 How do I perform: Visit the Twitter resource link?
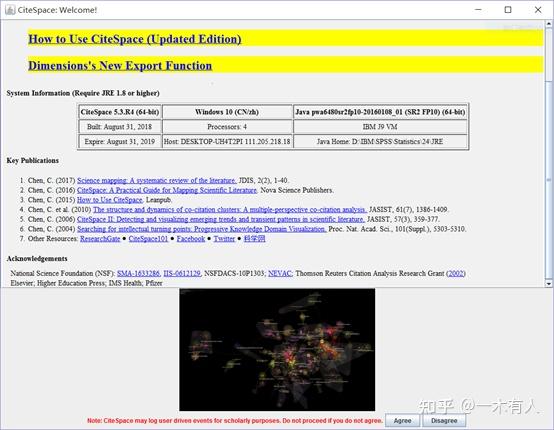224,238
